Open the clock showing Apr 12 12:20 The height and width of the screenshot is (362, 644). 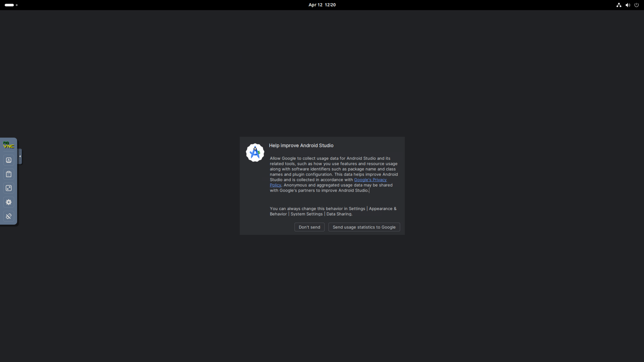(x=322, y=5)
